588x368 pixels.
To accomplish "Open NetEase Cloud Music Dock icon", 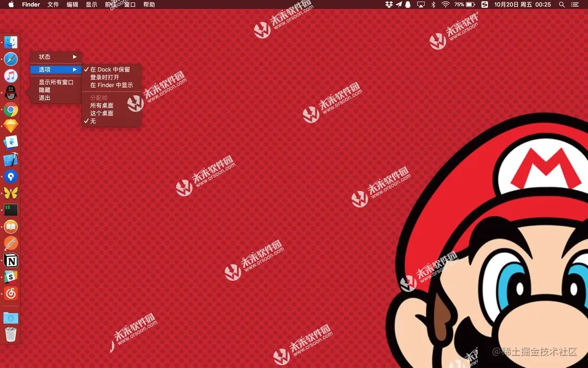I will point(10,294).
